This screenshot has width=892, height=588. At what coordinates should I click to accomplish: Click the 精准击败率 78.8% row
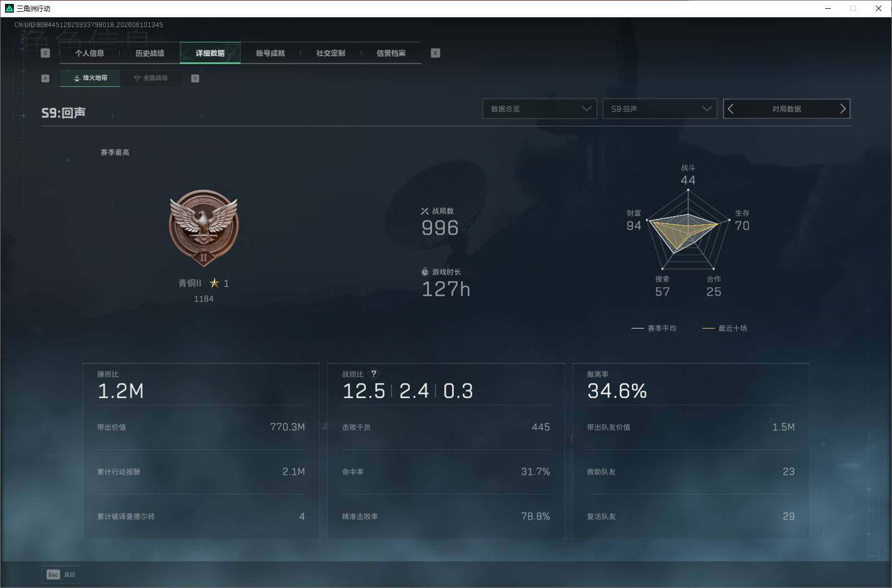[446, 516]
